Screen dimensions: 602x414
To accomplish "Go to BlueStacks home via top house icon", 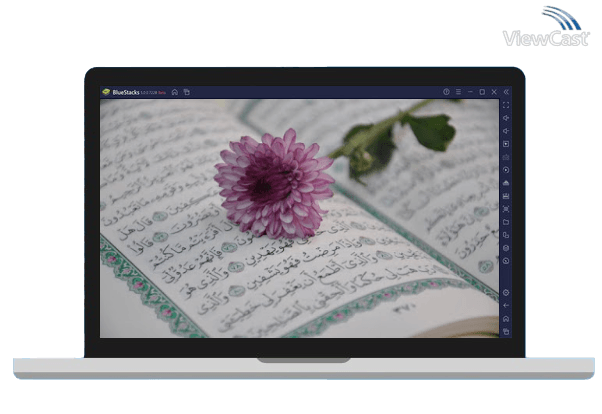I will coord(175,92).
